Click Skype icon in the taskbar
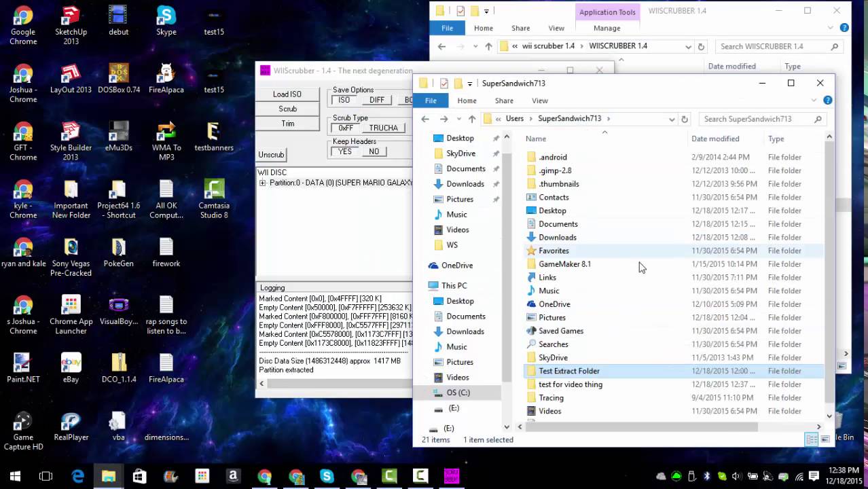 click(327, 476)
